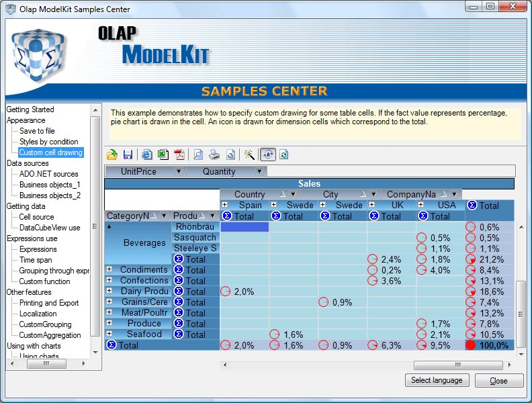This screenshot has width=532, height=403.
Task: Select the highlighted Rhönbräu Spain cell
Action: 245,226
